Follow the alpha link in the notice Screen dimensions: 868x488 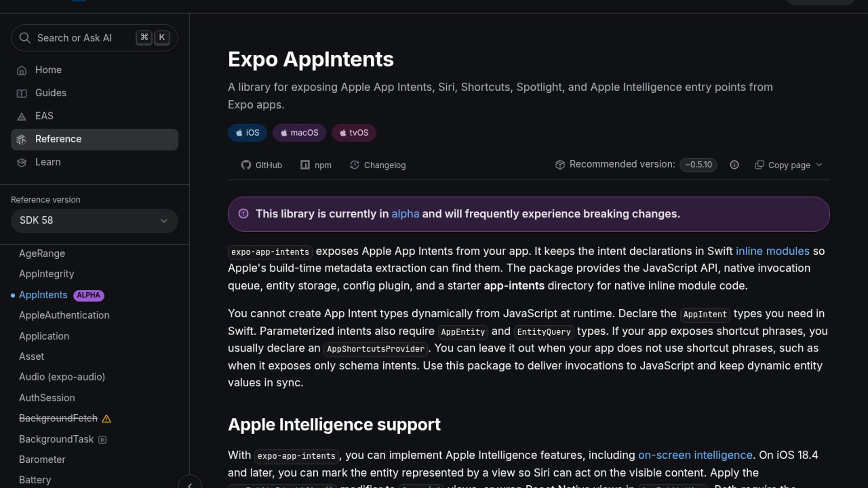(x=405, y=214)
